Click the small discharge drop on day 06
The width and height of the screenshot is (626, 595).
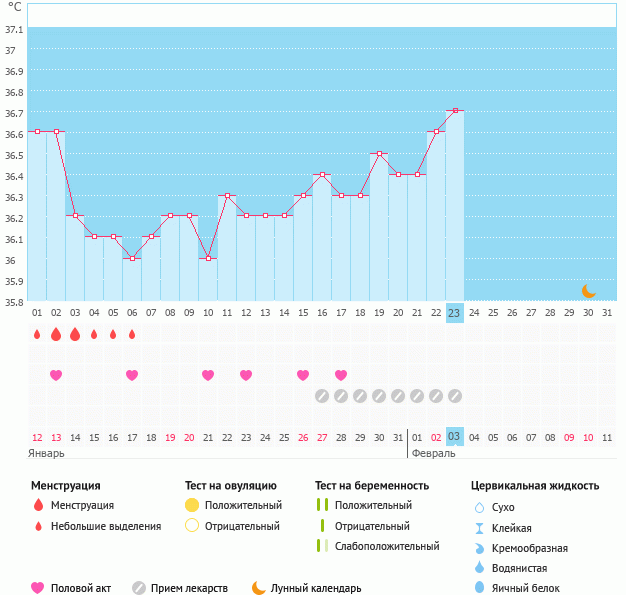pyautogui.click(x=132, y=335)
